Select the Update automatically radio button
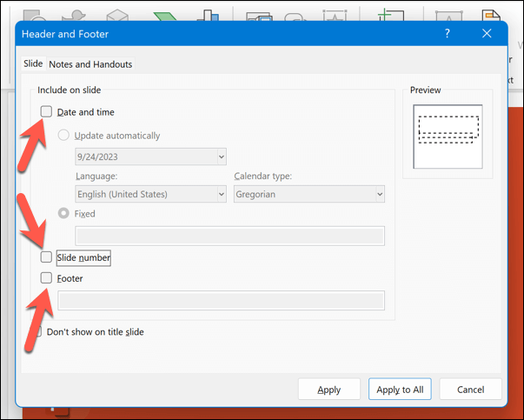Image resolution: width=524 pixels, height=420 pixels. coord(63,136)
